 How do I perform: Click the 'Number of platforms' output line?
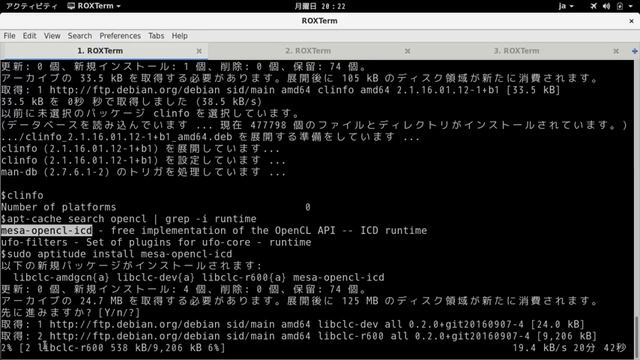(x=156, y=207)
